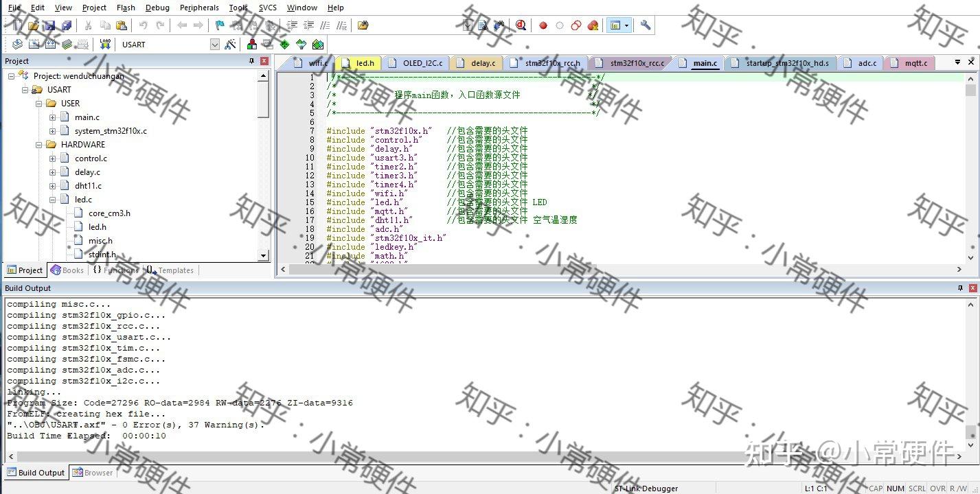980x494 pixels.
Task: Switch to the delay.c editor tab
Action: tap(477, 63)
